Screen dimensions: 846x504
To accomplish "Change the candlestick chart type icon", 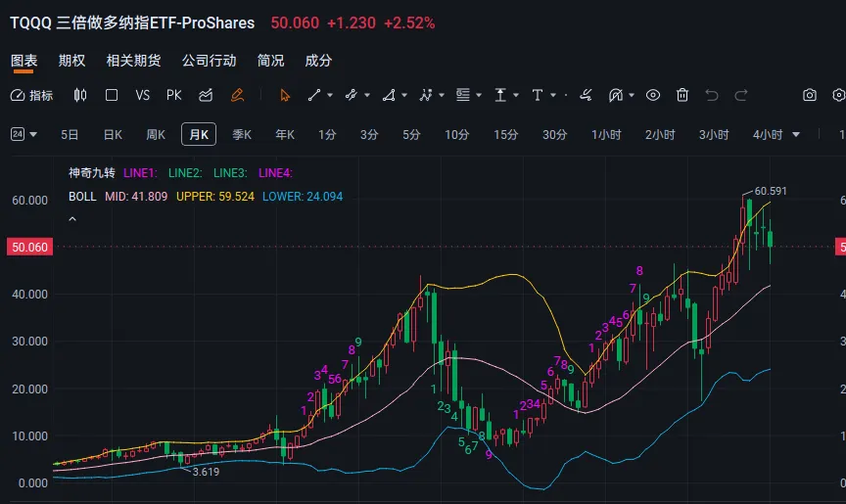I will [x=80, y=95].
